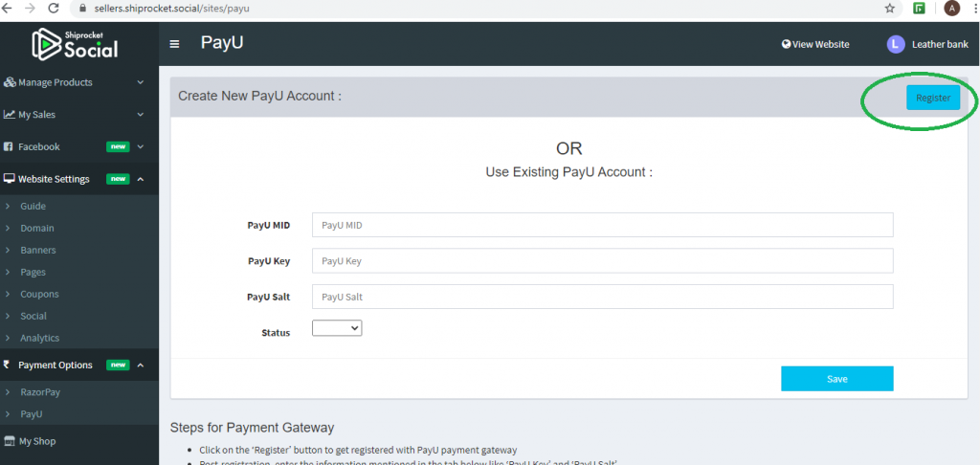Click the 'Use Existing PayU Account :' text
The image size is (980, 465).
tap(568, 172)
